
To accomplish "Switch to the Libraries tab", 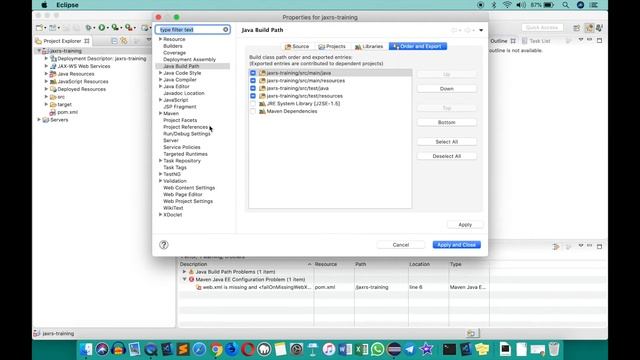I will coord(369,47).
